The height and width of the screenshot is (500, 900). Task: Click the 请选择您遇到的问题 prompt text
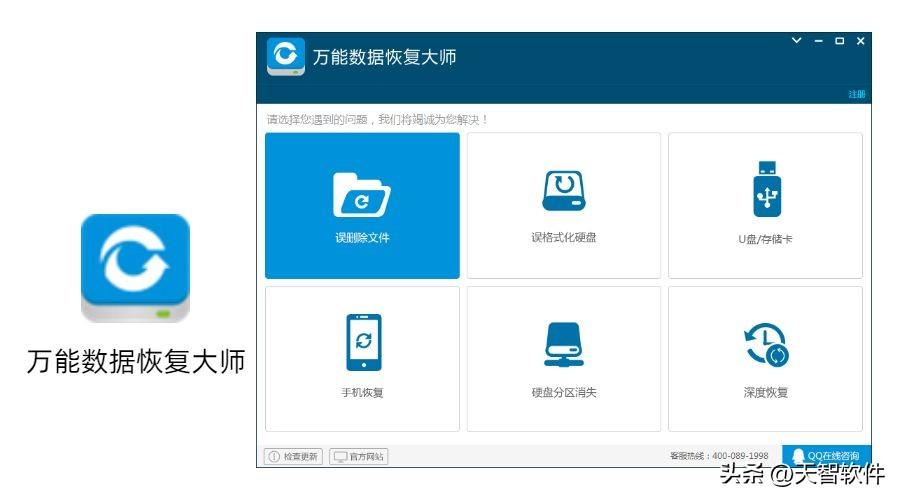[x=377, y=119]
